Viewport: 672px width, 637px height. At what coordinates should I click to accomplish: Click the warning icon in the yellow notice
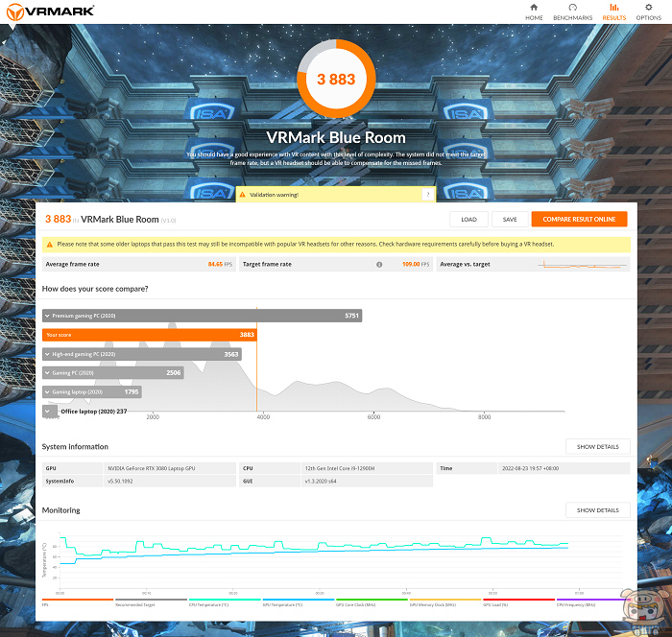[x=48, y=246]
